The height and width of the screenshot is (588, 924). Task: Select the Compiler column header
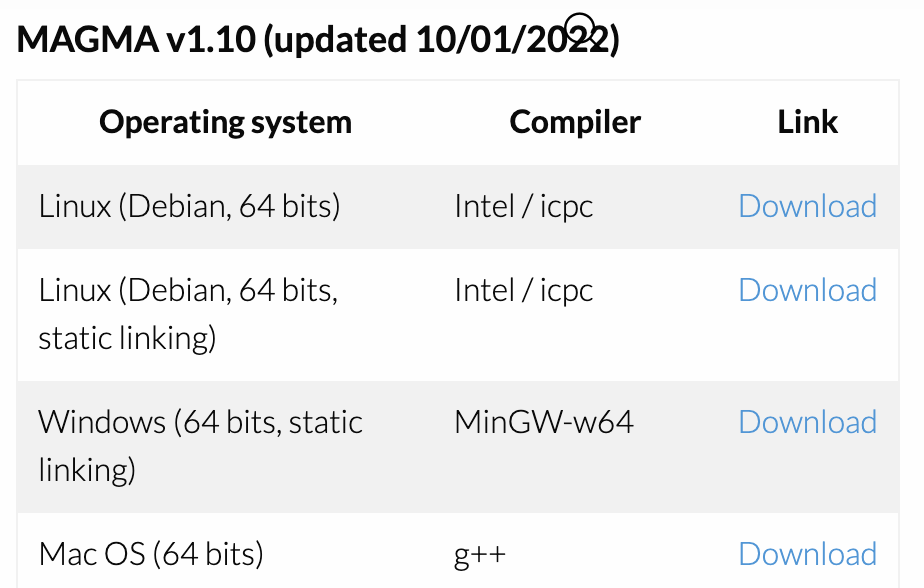pos(575,121)
